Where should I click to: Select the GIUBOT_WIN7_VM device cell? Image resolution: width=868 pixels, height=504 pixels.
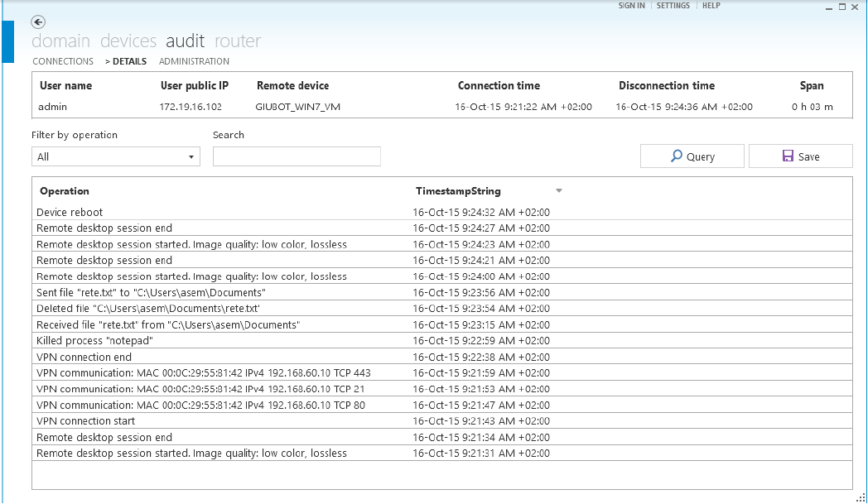click(x=298, y=107)
